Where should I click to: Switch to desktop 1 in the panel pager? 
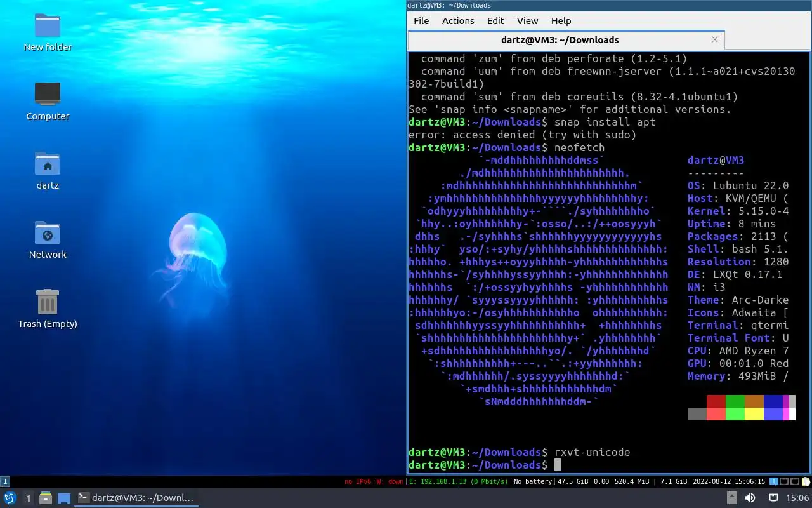[x=28, y=498]
